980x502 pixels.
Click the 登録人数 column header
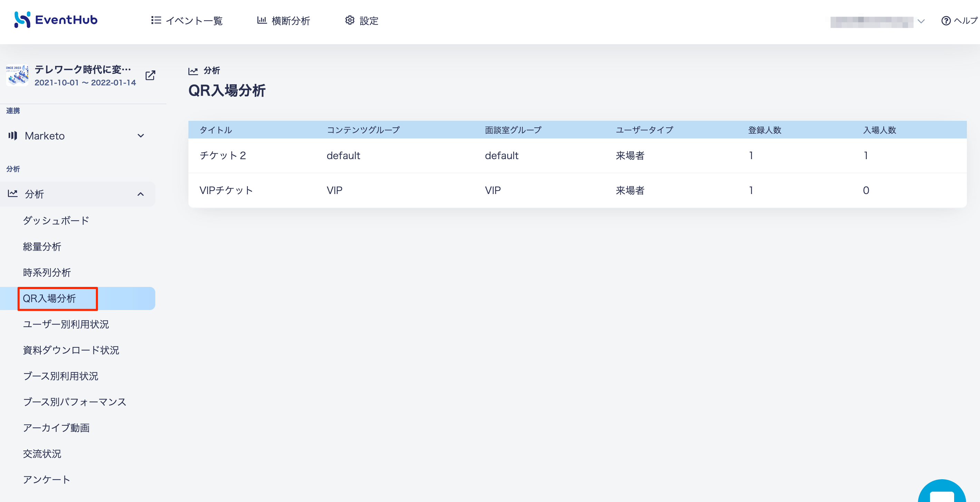coord(765,130)
